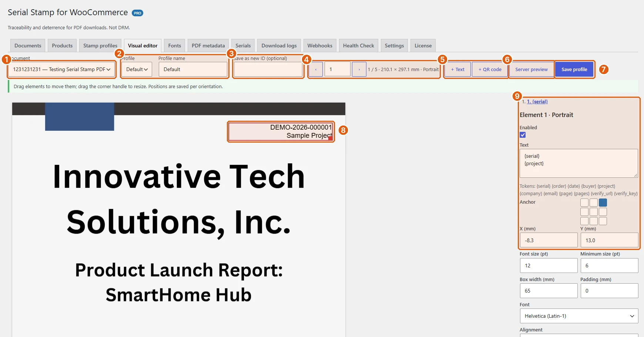Click the Server preview button
This screenshot has height=337, width=644.
(531, 69)
